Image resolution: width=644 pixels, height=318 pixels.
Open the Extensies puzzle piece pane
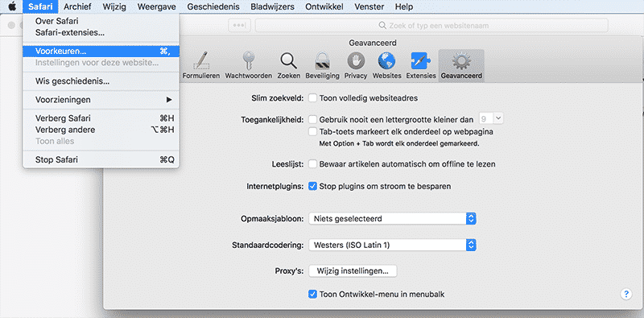tap(421, 66)
